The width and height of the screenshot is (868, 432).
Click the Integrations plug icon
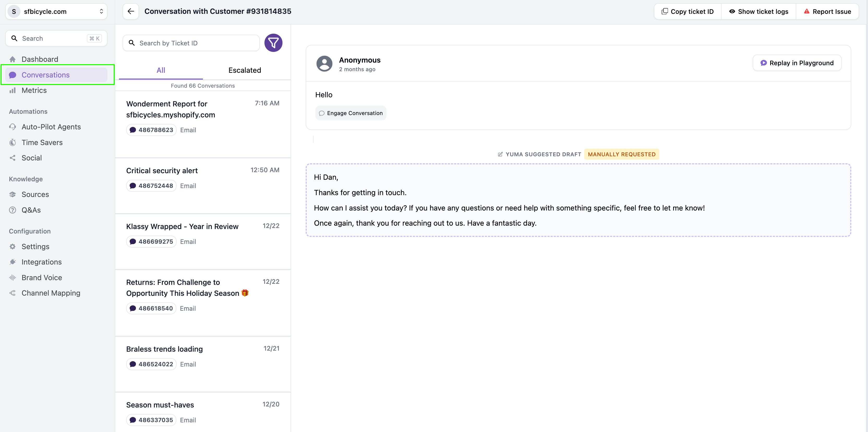(x=13, y=262)
